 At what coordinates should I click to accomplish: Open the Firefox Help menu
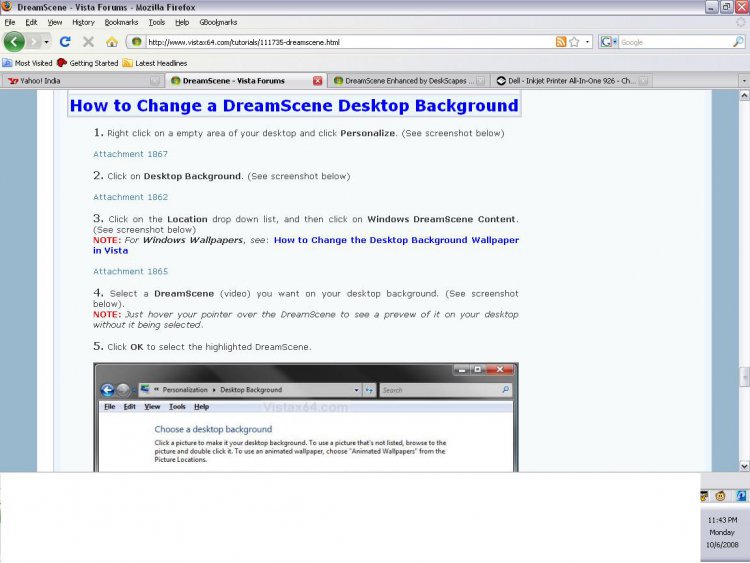[x=182, y=22]
